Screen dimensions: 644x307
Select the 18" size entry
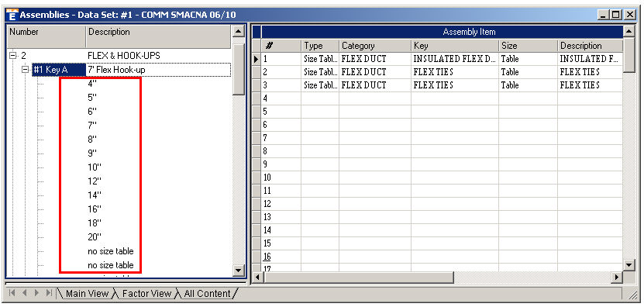tap(95, 223)
